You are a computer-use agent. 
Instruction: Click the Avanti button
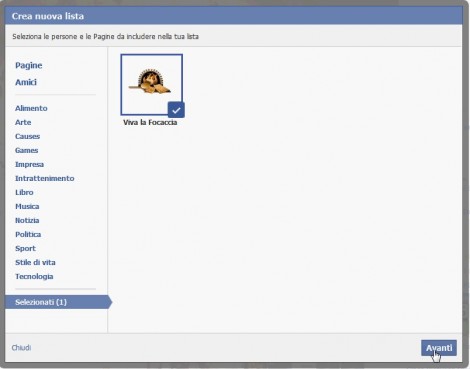(x=439, y=348)
